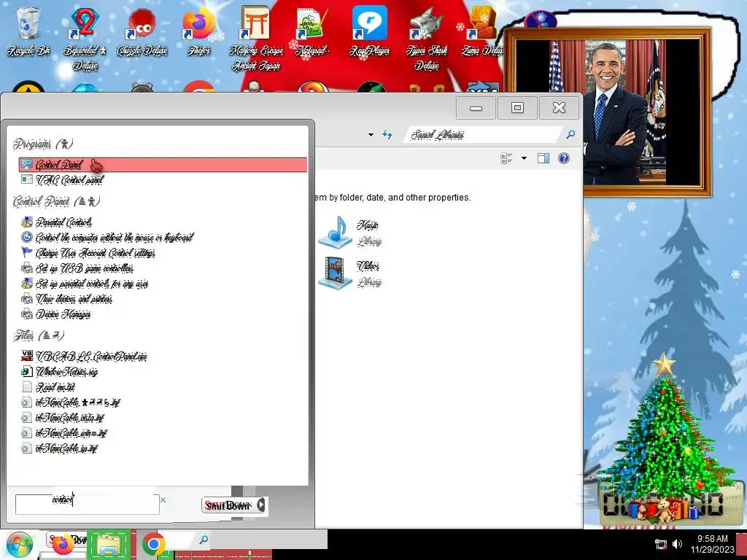The width and height of the screenshot is (747, 560).
Task: Click the Explorer search magnifier icon
Action: [x=570, y=135]
